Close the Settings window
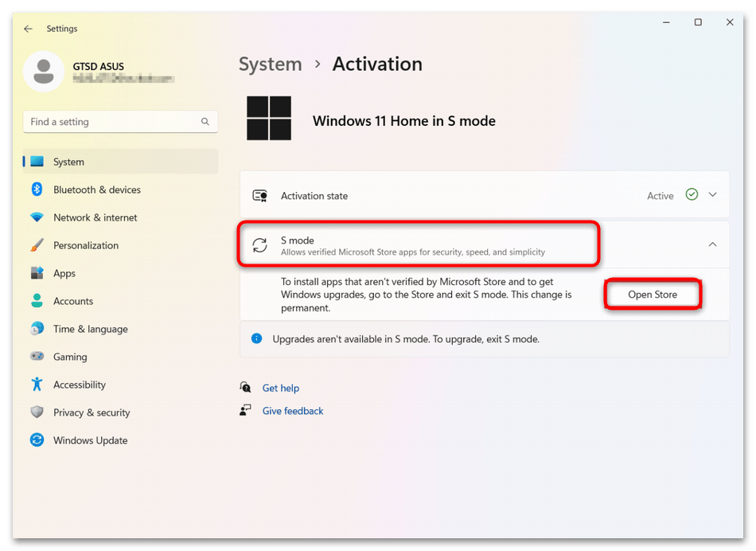This screenshot has width=756, height=551. coord(730,22)
